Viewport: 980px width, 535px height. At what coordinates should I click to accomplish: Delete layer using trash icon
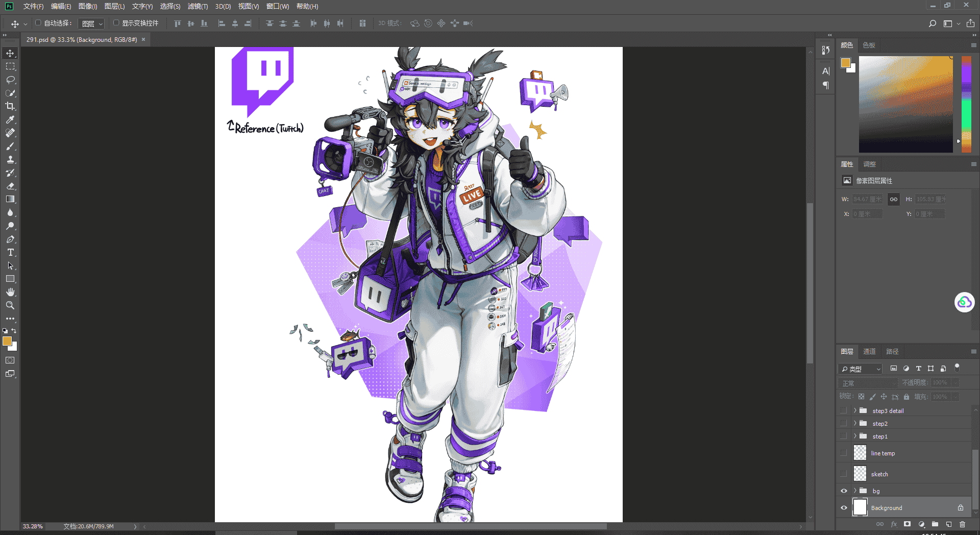tap(962, 524)
